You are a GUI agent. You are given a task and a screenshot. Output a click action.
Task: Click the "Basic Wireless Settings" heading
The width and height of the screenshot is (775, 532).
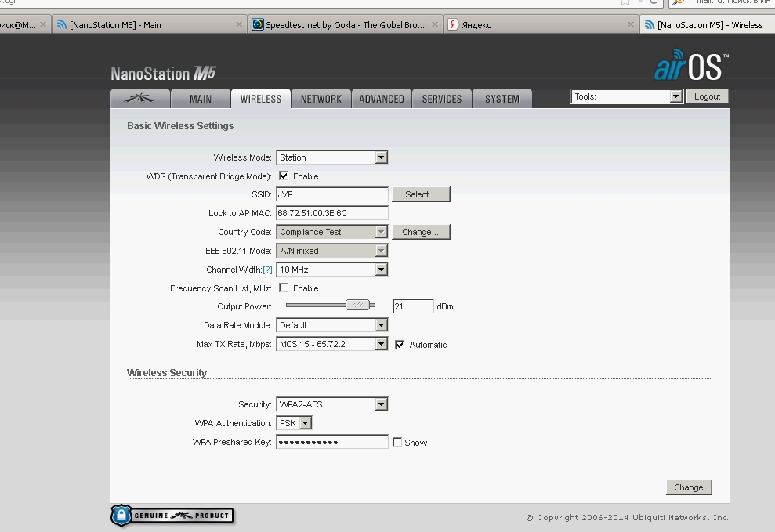(180, 126)
